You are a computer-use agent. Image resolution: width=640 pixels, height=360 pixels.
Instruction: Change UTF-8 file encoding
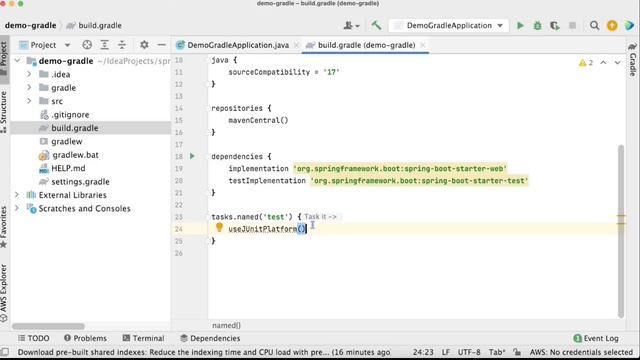coord(469,352)
